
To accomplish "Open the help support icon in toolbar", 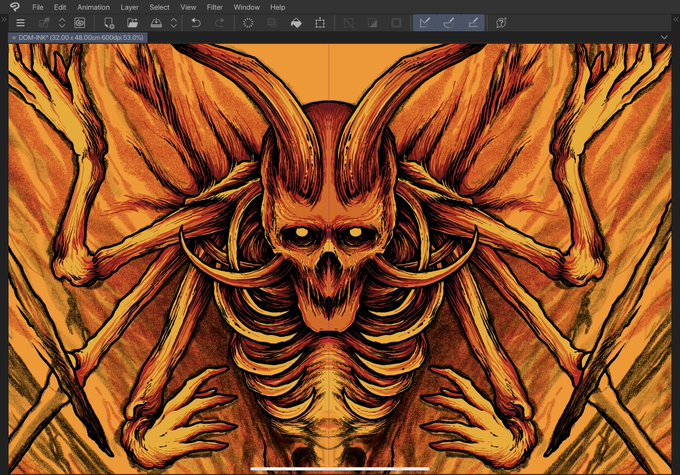I will point(501,22).
